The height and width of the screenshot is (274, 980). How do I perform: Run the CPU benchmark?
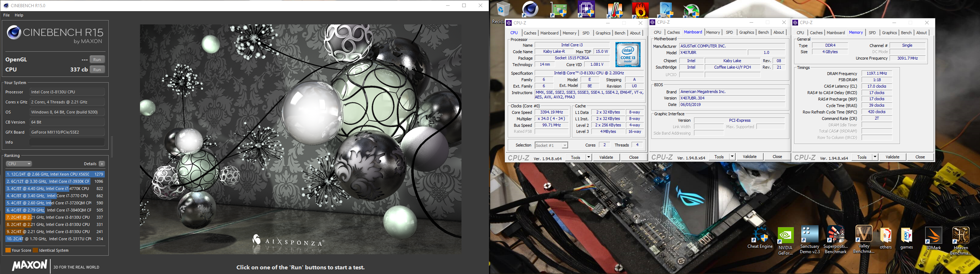click(x=97, y=70)
